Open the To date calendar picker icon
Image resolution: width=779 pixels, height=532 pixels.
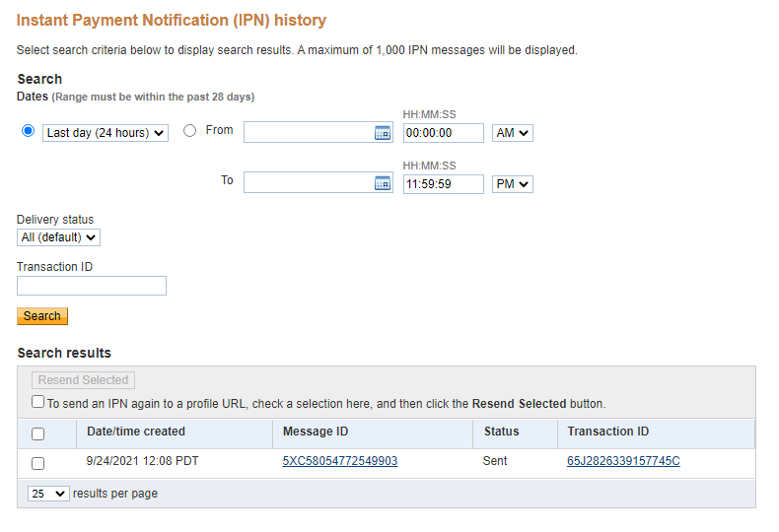tap(383, 183)
